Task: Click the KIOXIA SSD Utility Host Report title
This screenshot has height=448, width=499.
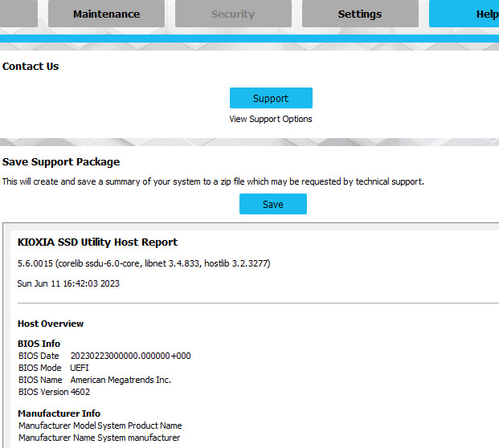Action: [x=97, y=242]
